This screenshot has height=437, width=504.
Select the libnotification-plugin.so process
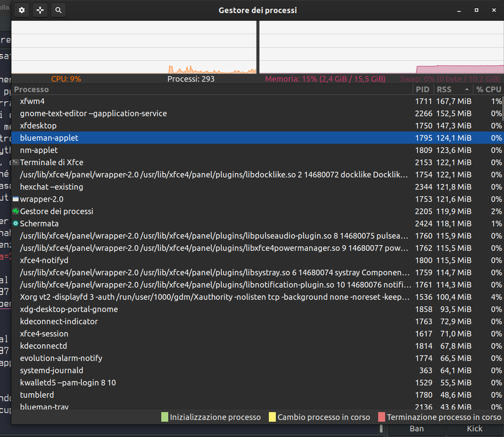click(x=257, y=285)
